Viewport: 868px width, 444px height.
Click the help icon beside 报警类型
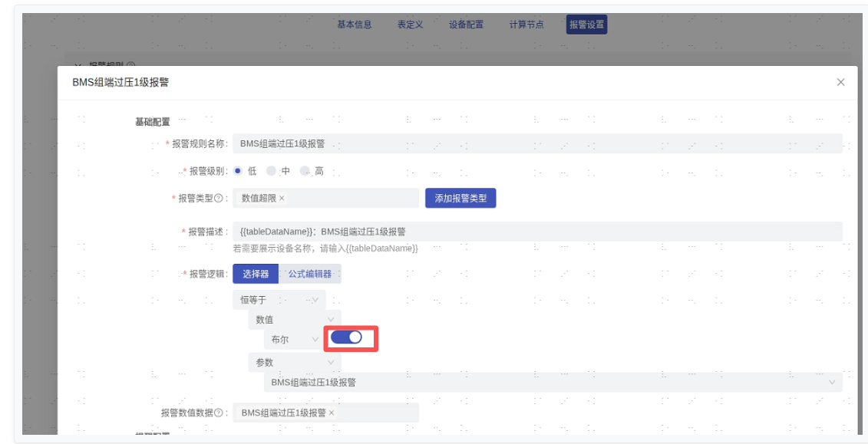(x=219, y=199)
